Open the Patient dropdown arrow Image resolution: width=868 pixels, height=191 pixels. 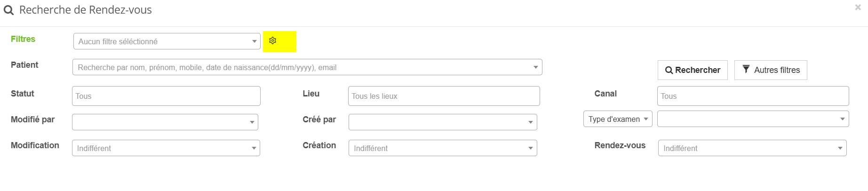point(535,67)
